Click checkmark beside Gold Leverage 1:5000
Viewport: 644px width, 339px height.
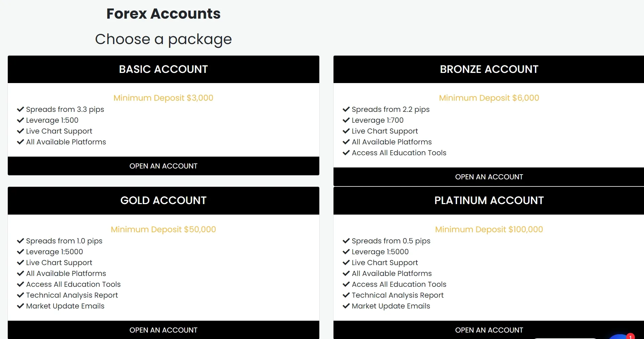click(x=20, y=252)
